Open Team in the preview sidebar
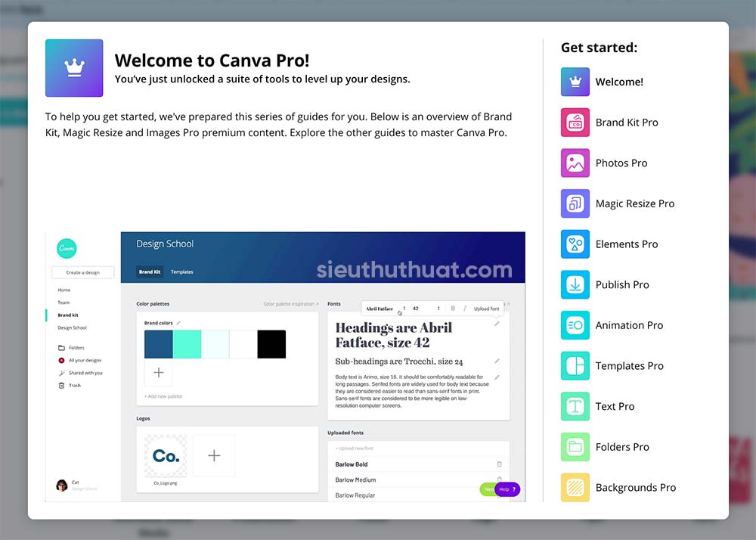The width and height of the screenshot is (756, 540). point(64,303)
